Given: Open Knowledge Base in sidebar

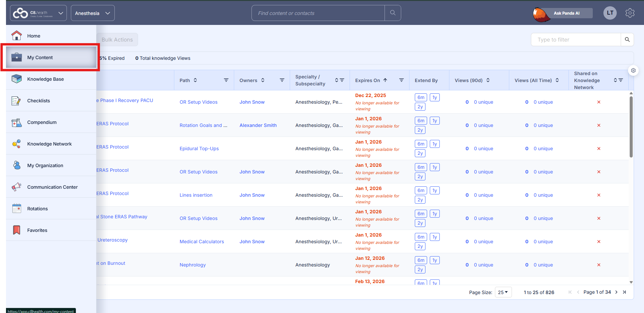Looking at the screenshot, I should pyautogui.click(x=45, y=79).
